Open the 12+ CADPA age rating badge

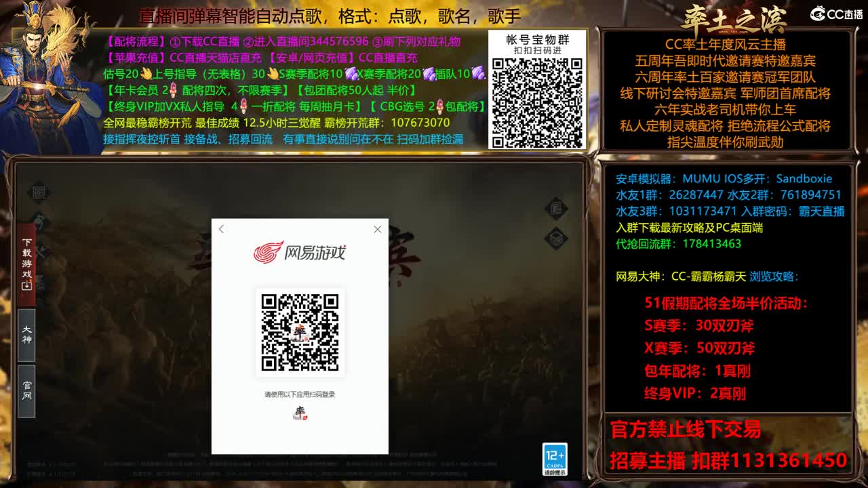click(x=554, y=459)
